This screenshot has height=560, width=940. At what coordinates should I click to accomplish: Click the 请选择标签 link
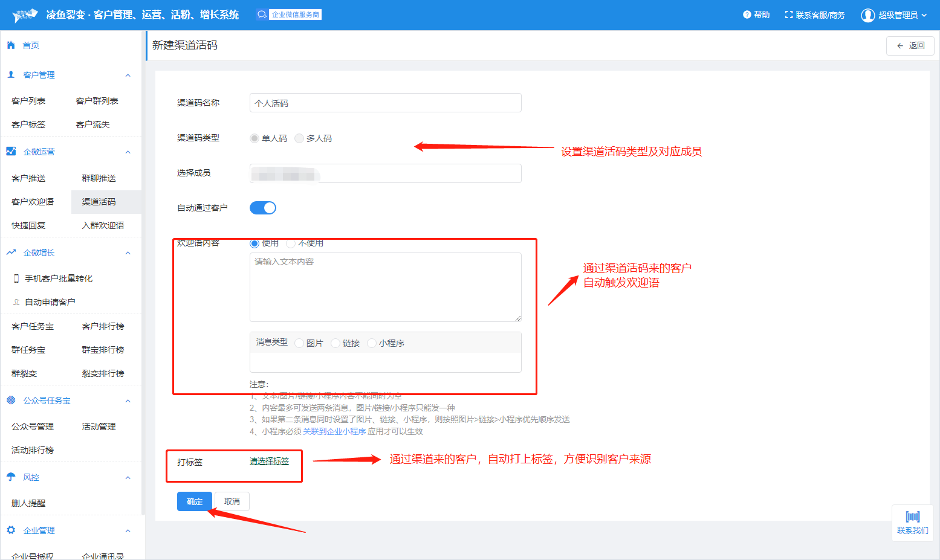click(269, 462)
